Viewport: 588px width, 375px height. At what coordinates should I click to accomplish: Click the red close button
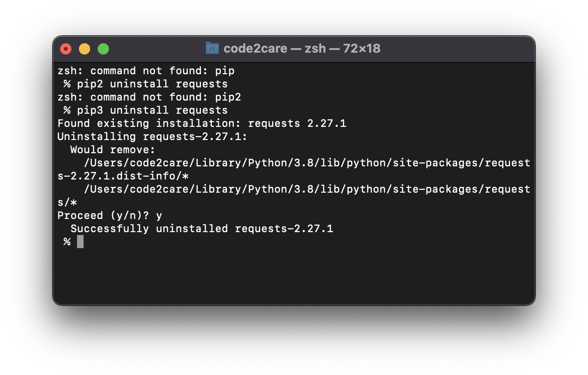coord(65,48)
